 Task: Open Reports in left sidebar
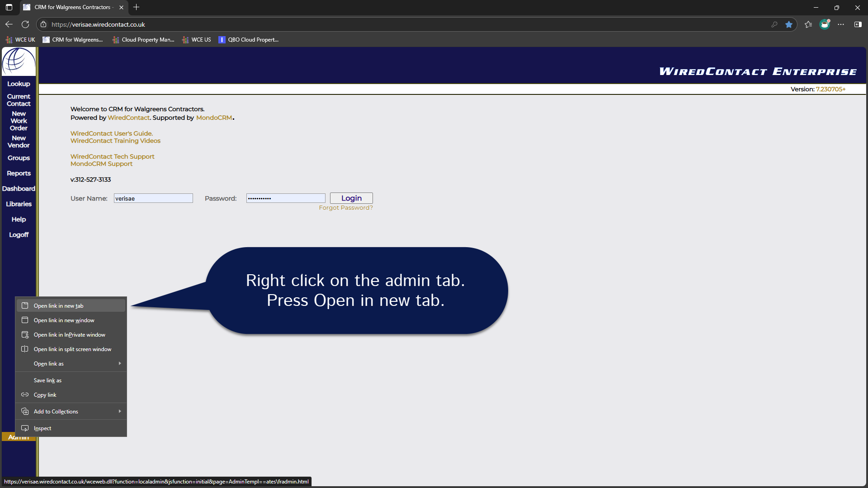(19, 174)
